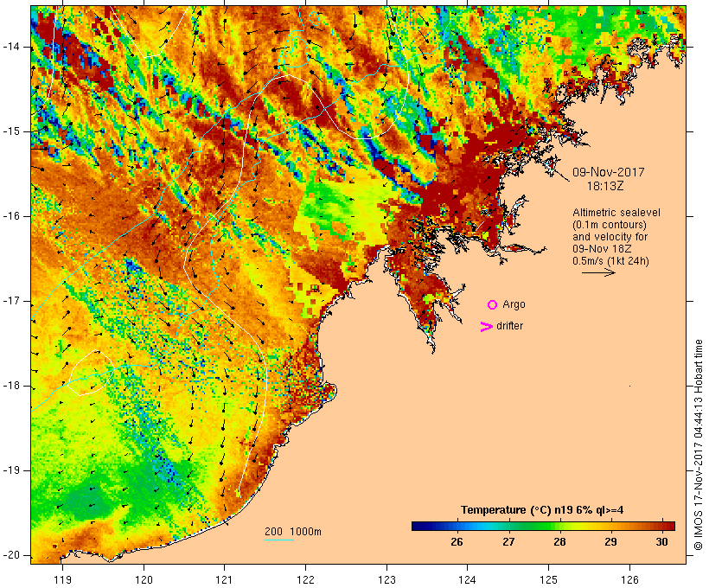Click latitude axis label -20
This screenshot has width=709, height=588.
click(11, 555)
